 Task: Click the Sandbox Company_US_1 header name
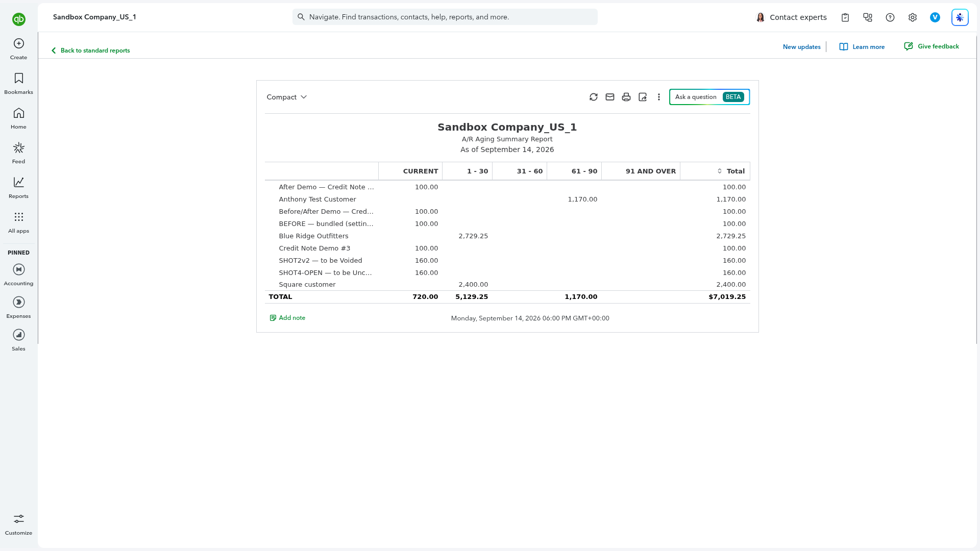(x=94, y=17)
